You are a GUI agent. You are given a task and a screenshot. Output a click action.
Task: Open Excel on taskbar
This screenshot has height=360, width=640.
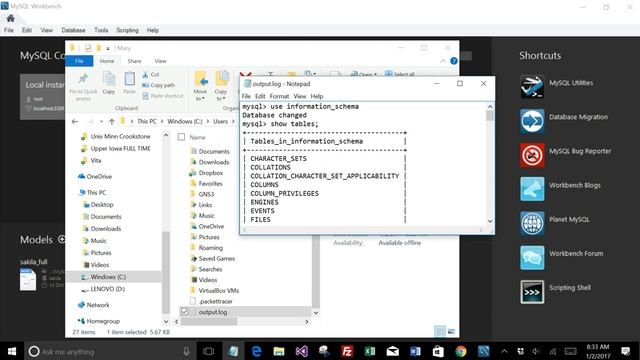(x=370, y=351)
